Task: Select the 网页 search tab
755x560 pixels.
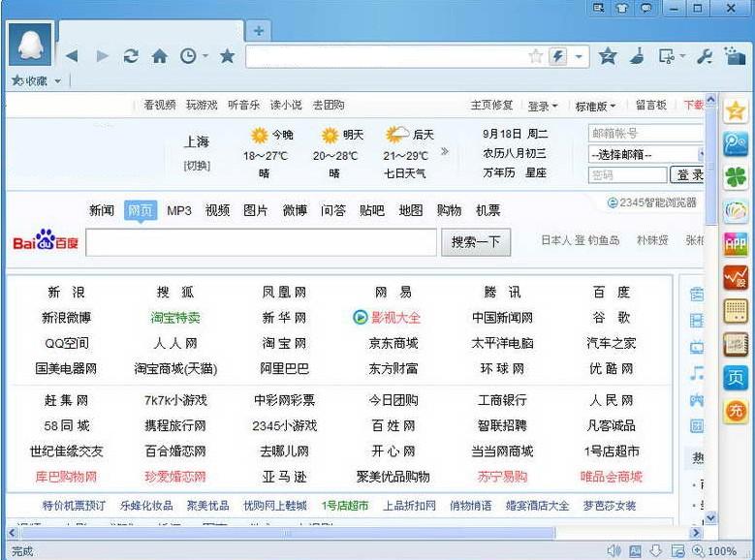Action: point(141,210)
